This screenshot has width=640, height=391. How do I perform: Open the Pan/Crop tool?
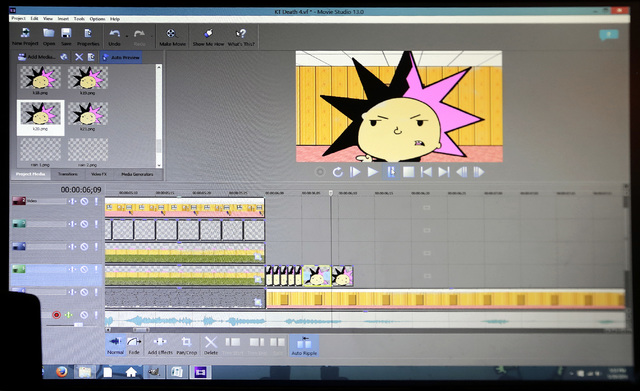[187, 345]
